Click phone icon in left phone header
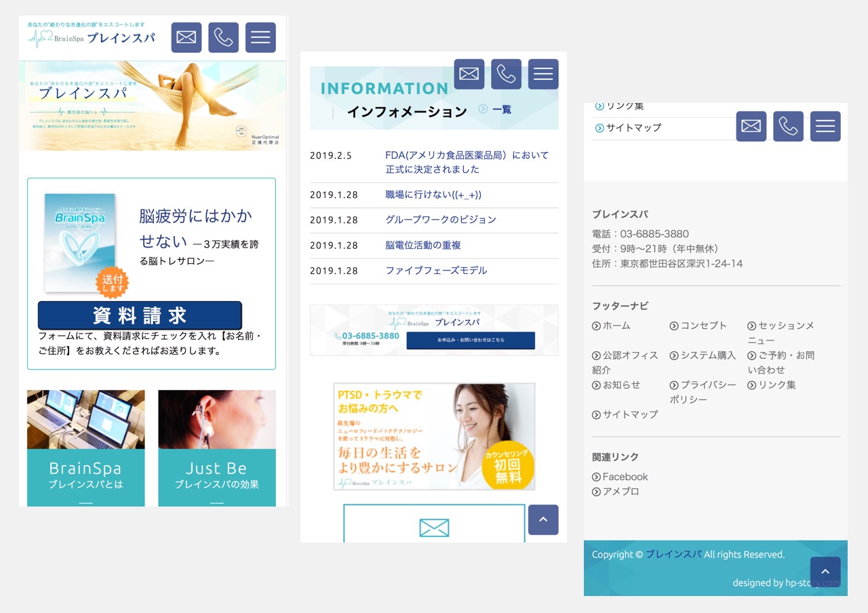 click(x=224, y=37)
